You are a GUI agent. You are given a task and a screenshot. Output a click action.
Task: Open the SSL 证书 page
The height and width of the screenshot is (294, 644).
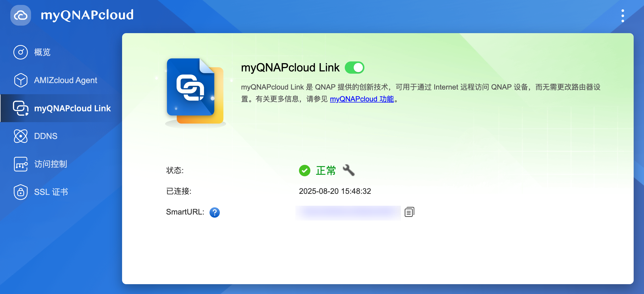(51, 192)
